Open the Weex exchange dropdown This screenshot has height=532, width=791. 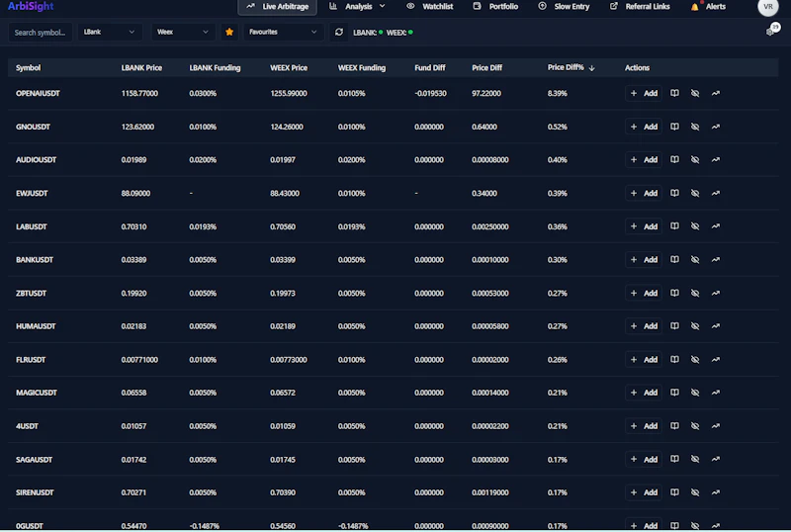tap(183, 32)
